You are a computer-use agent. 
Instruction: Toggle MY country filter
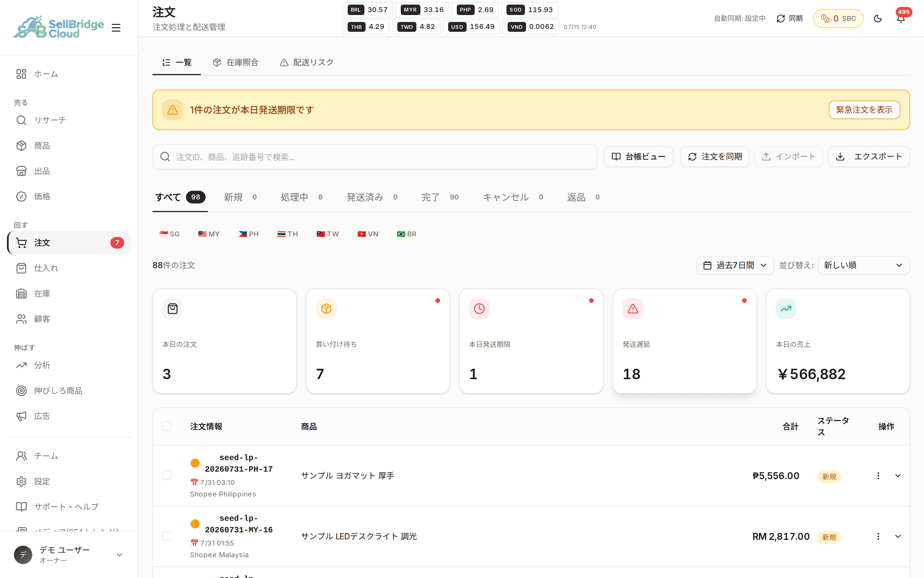tap(209, 234)
